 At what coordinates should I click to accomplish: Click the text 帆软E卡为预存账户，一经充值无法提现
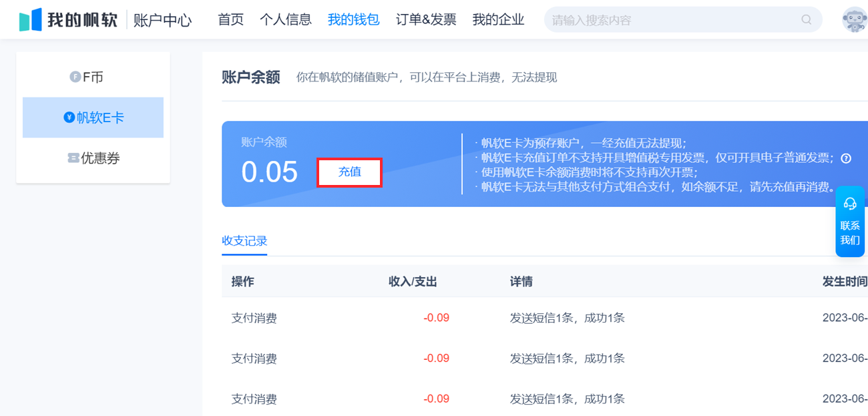pos(584,143)
